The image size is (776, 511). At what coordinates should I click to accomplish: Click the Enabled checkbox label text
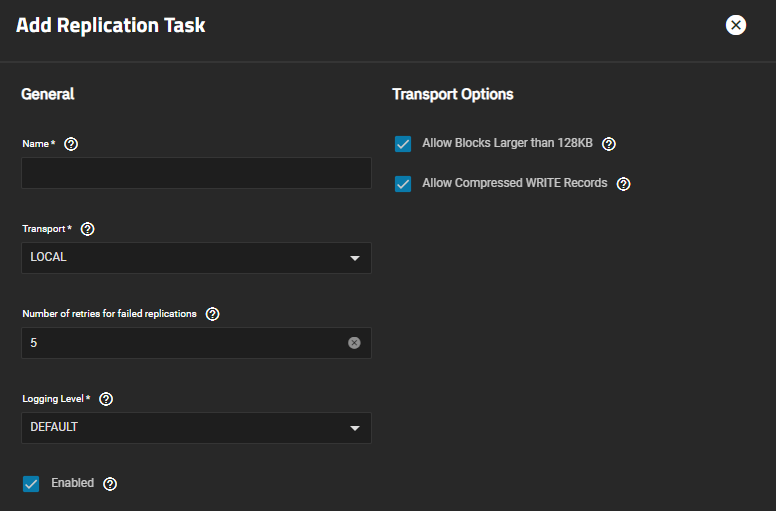(73, 483)
